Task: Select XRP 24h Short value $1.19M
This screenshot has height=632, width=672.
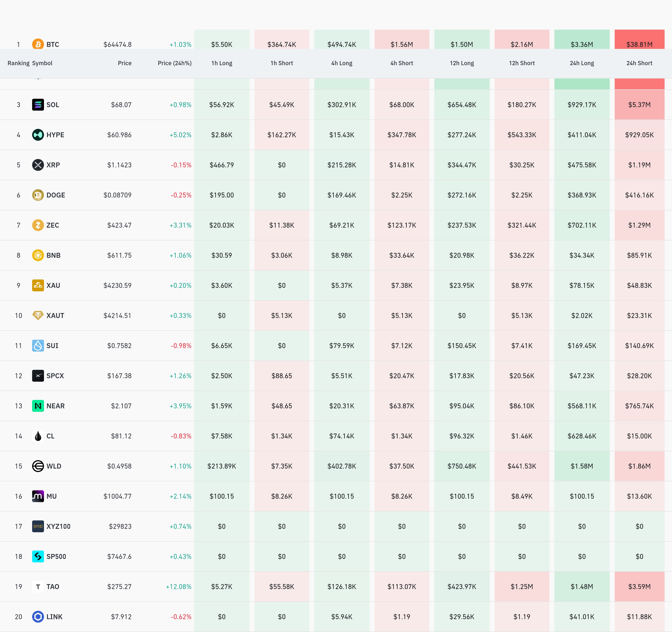Action: pos(640,165)
